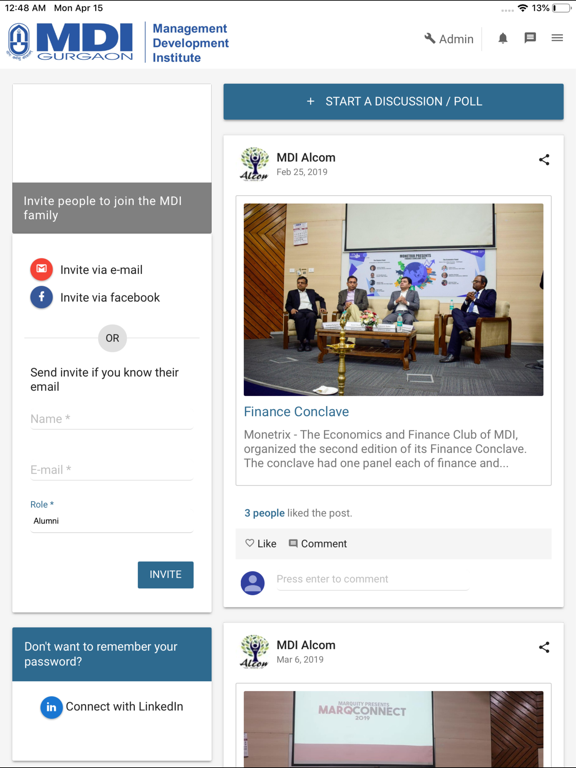Click the Admin wrench icon
Screen dimensions: 576x768
coord(430,38)
